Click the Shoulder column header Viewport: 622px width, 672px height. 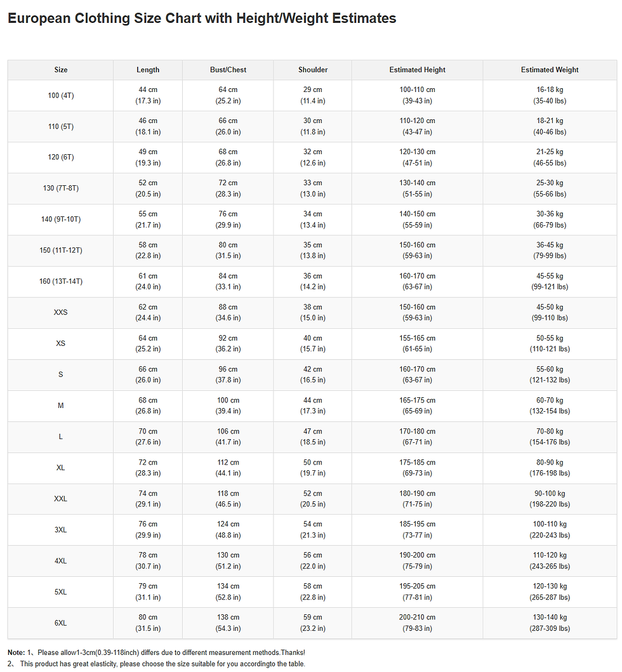[x=312, y=70]
